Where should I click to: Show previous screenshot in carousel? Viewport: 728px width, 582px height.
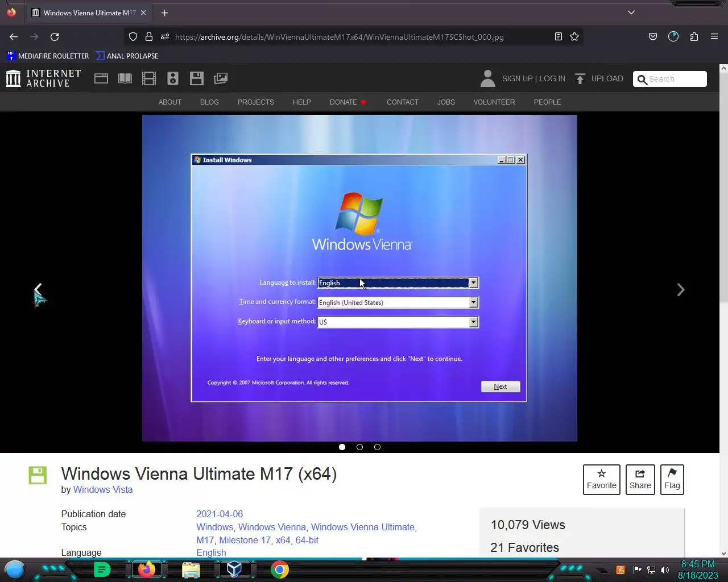tap(38, 290)
